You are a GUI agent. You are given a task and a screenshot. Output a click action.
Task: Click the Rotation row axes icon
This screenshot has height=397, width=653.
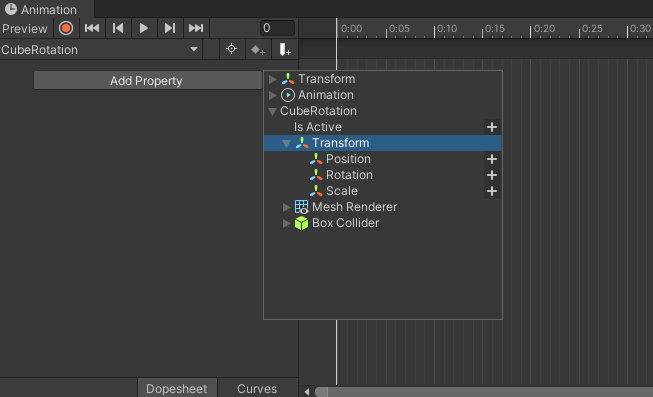click(316, 175)
